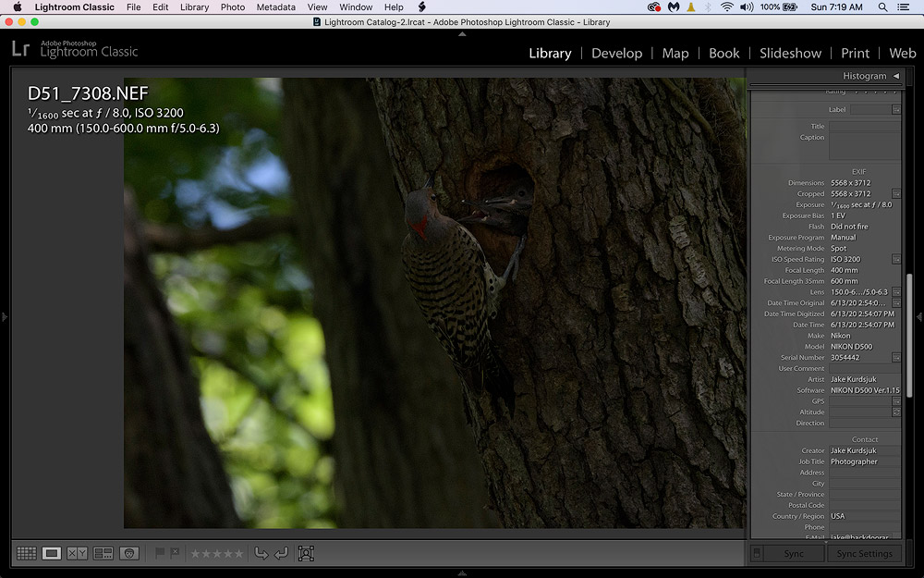Switch to Survey view icon
The image size is (924, 578).
click(103, 553)
